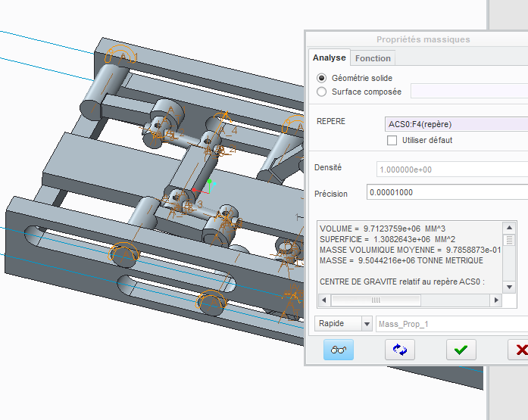528x420 pixels.
Task: Click the results scroll up arrow
Action: pyautogui.click(x=510, y=226)
